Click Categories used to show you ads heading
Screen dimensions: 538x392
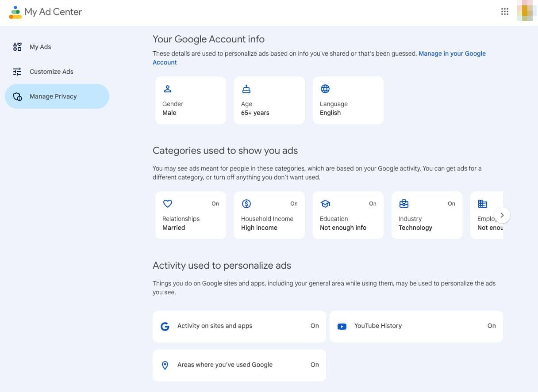[x=225, y=150]
